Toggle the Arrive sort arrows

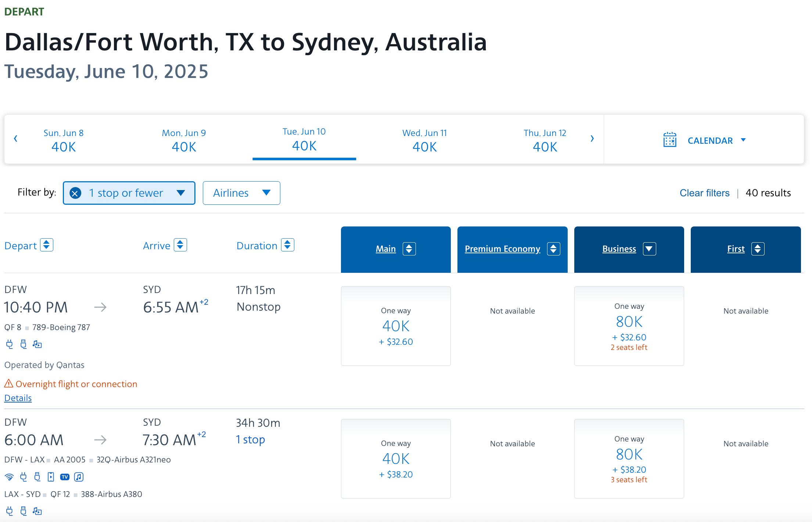[x=180, y=245]
